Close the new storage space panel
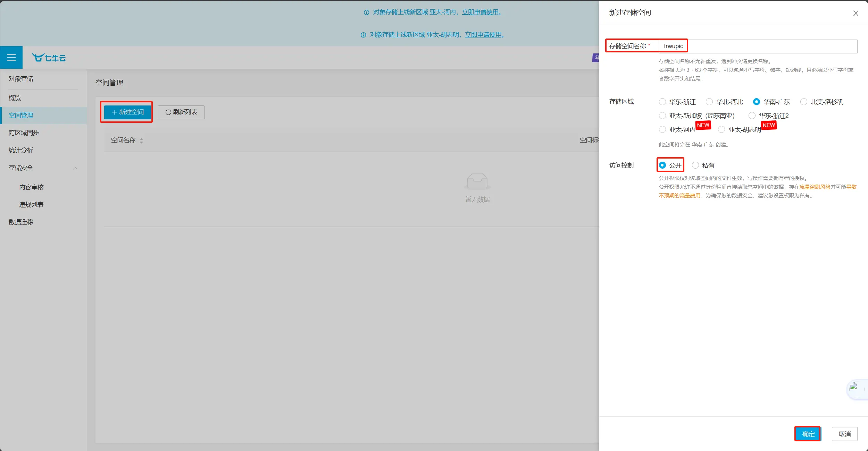868x451 pixels. (x=856, y=13)
